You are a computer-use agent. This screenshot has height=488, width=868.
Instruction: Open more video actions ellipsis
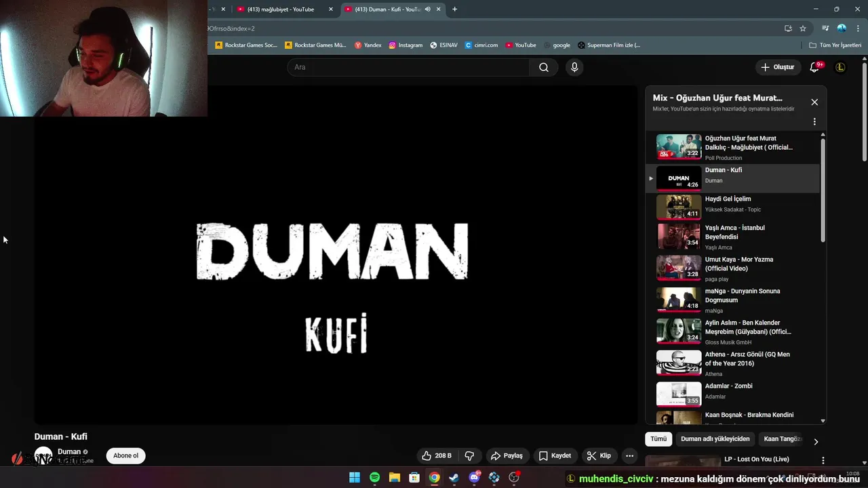click(x=630, y=455)
